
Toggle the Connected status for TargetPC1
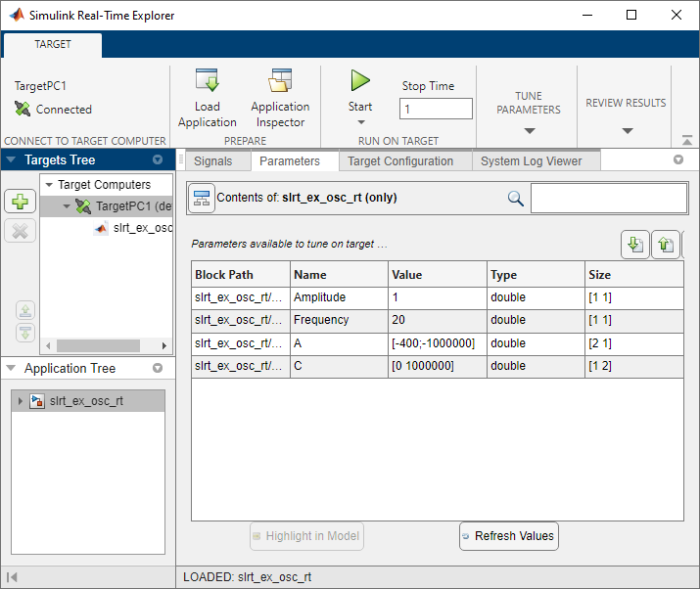[x=23, y=110]
